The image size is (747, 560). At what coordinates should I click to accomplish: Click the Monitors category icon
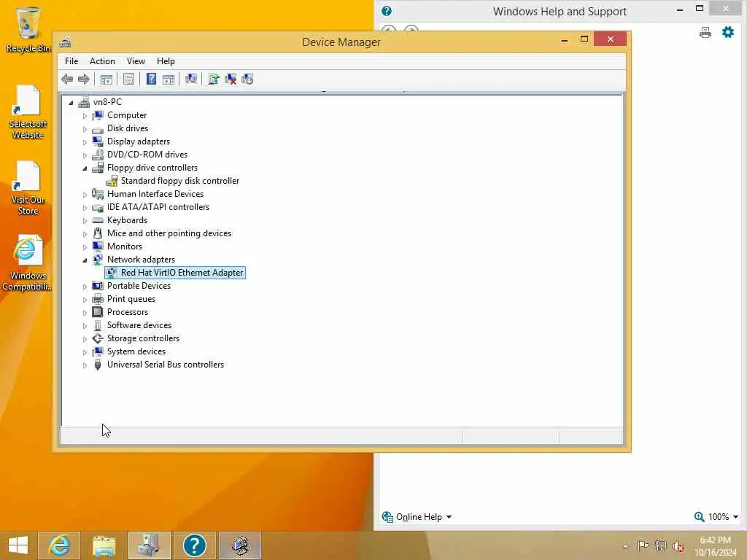(x=98, y=246)
